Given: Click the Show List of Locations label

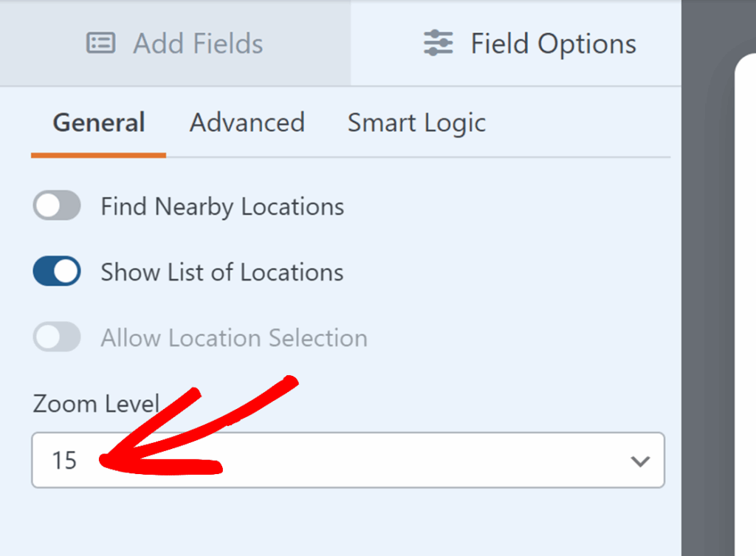Looking at the screenshot, I should click(222, 272).
